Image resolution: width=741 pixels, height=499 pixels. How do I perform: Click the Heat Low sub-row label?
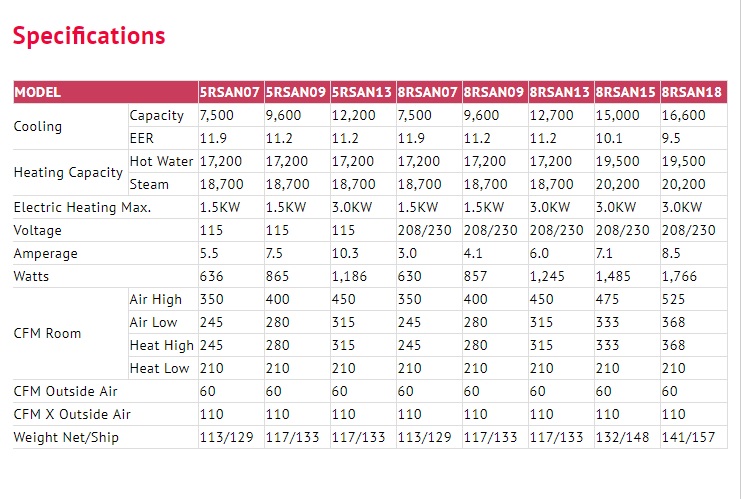[159, 369]
